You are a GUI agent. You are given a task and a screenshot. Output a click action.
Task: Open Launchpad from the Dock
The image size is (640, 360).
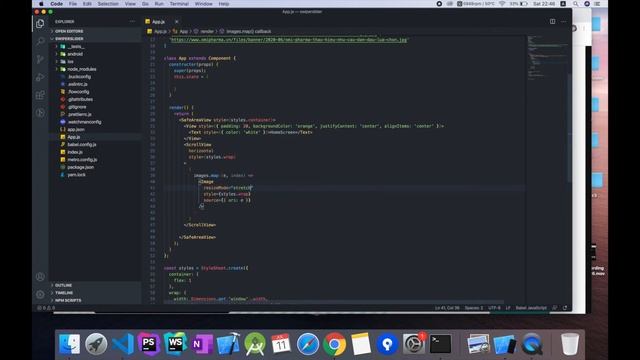(96, 344)
